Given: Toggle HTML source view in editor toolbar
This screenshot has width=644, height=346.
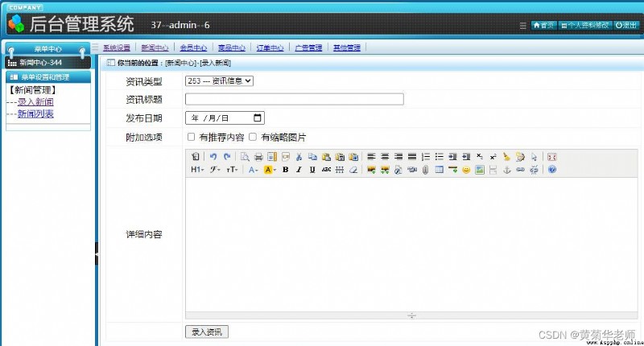Looking at the screenshot, I should click(196, 157).
